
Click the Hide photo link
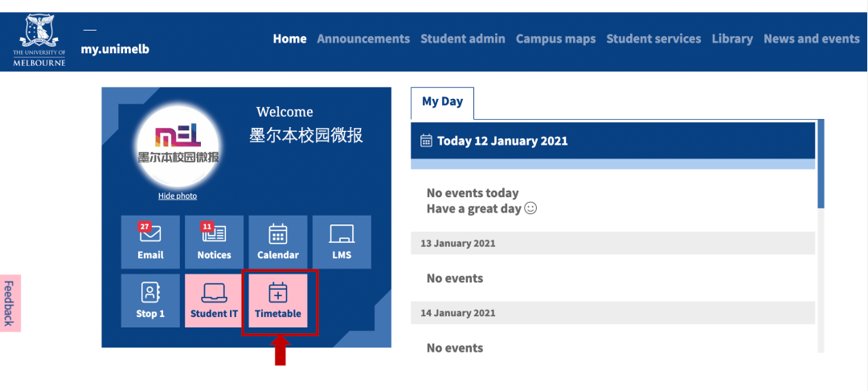[178, 196]
